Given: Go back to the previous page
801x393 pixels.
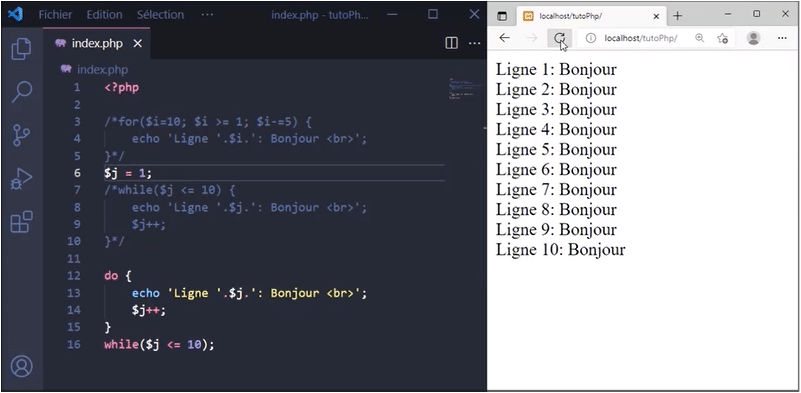Looking at the screenshot, I should click(505, 38).
